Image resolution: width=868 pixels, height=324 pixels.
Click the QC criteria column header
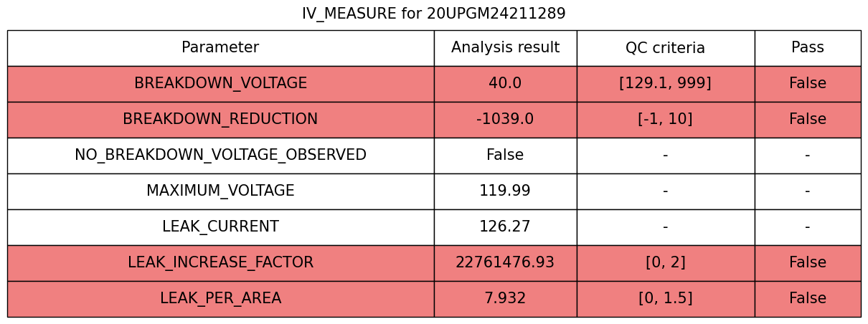(x=665, y=48)
